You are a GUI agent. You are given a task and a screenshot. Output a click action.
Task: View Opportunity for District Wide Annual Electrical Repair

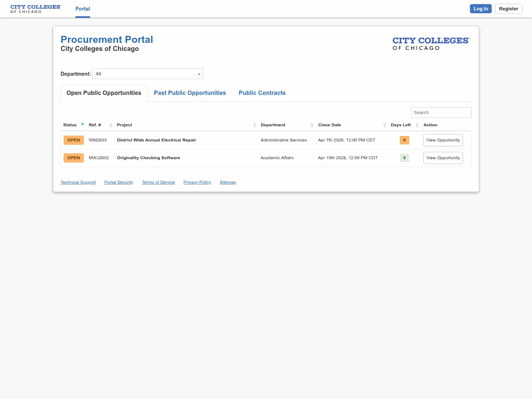pyautogui.click(x=443, y=140)
